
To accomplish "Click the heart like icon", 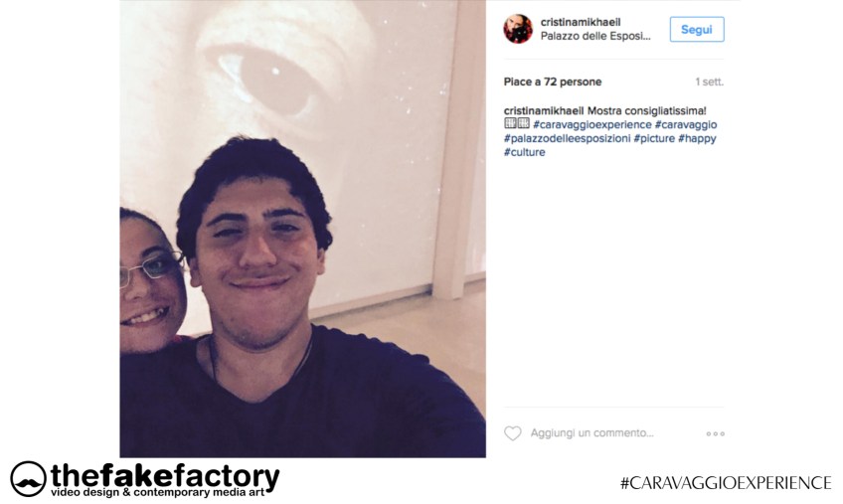I will (512, 433).
